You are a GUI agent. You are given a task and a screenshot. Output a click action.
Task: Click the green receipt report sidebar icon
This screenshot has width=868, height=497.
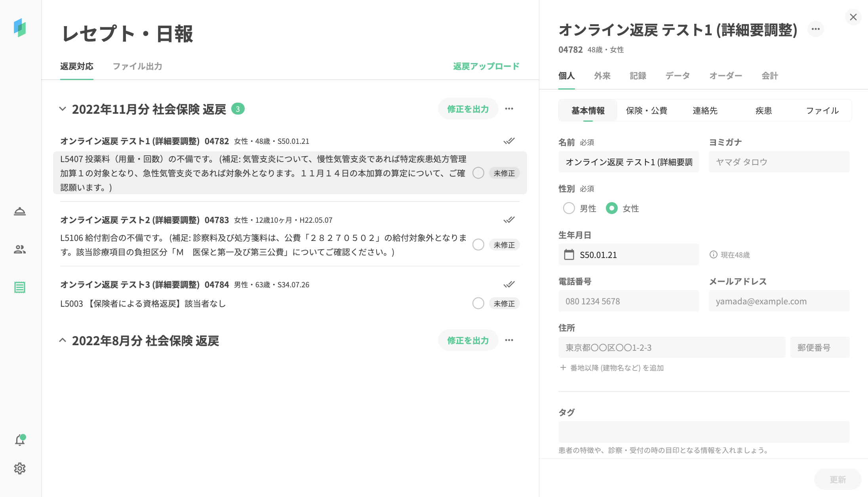[x=20, y=287]
